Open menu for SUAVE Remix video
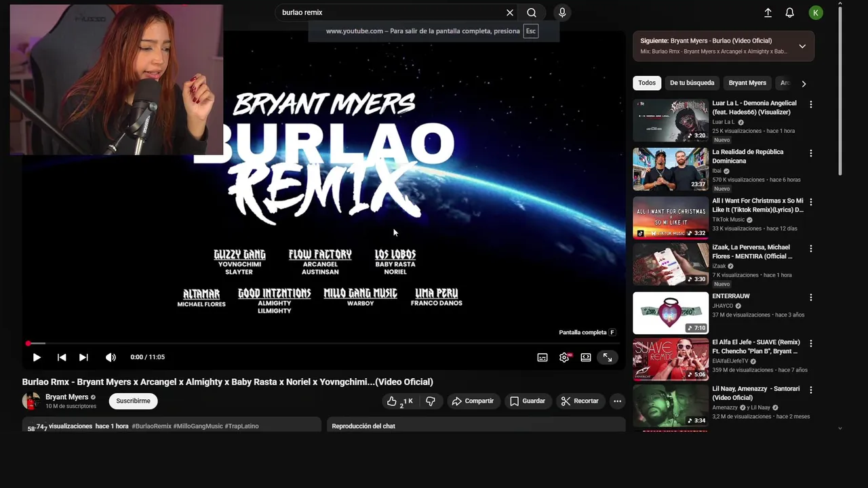This screenshot has height=488, width=868. click(810, 344)
